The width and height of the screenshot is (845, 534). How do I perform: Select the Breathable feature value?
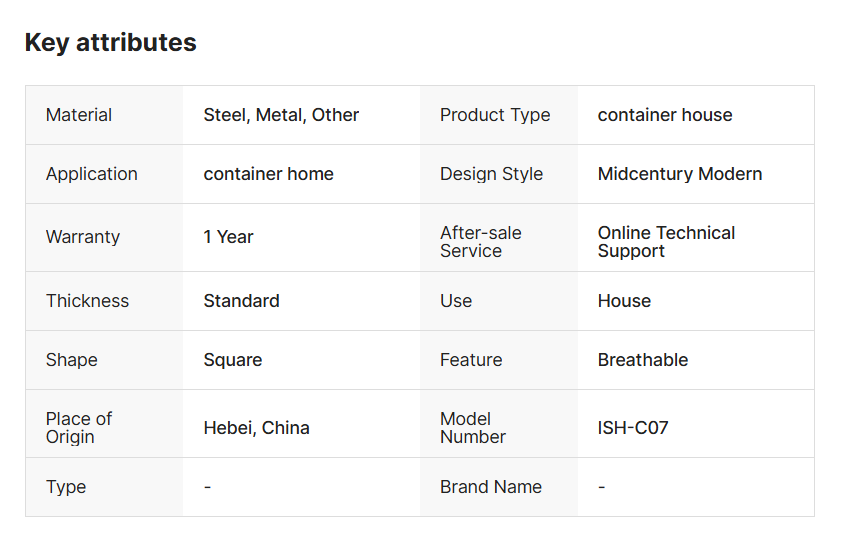tap(643, 360)
